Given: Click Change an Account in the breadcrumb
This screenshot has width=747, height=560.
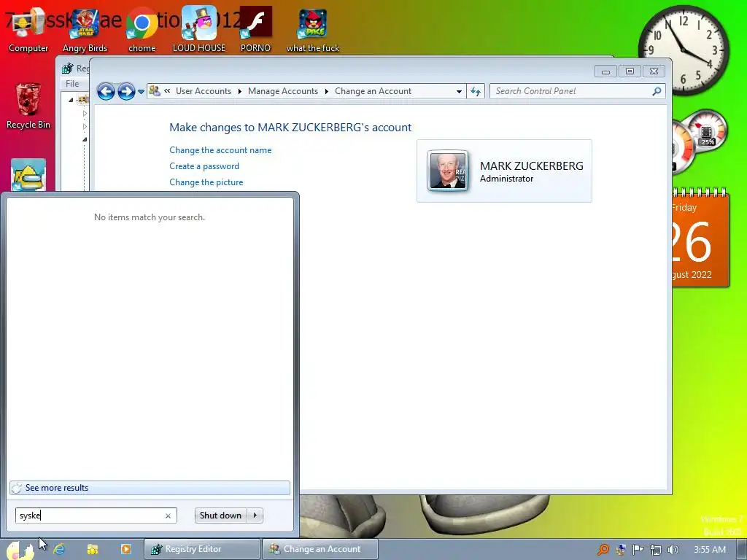Looking at the screenshot, I should 373,91.
